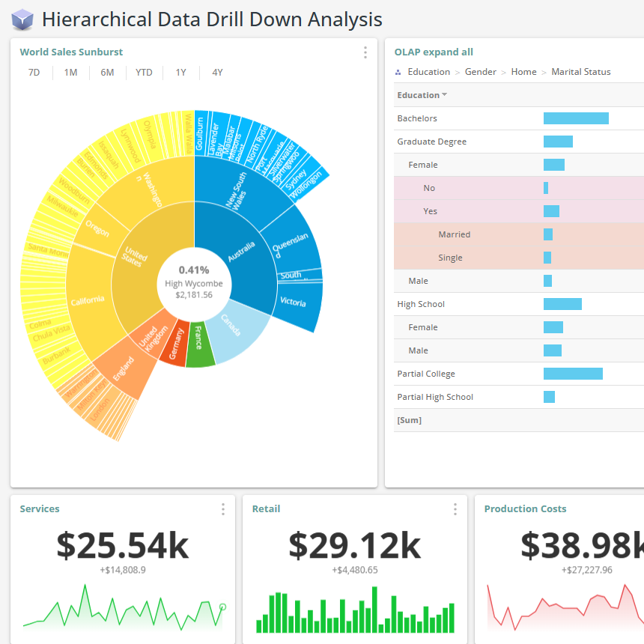Image resolution: width=644 pixels, height=644 pixels.
Task: Switch to the YTD time range
Action: point(144,73)
